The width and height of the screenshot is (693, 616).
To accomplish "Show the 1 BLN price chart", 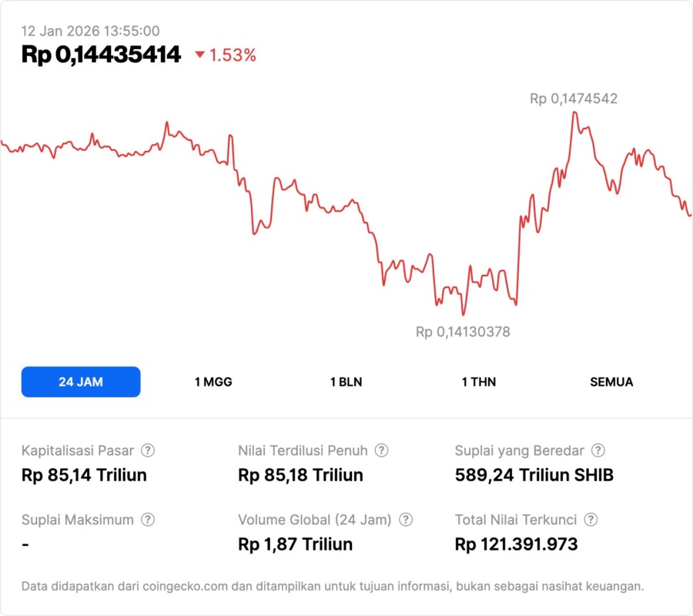I will 346,382.
